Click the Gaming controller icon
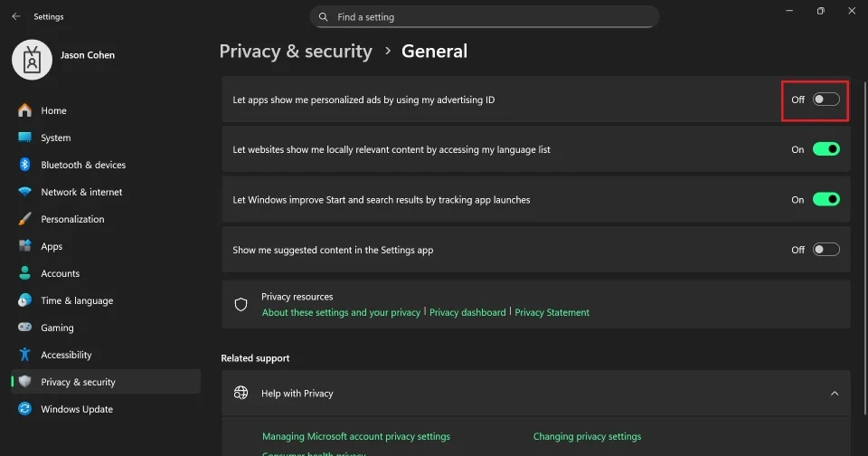The width and height of the screenshot is (868, 456). pyautogui.click(x=24, y=328)
